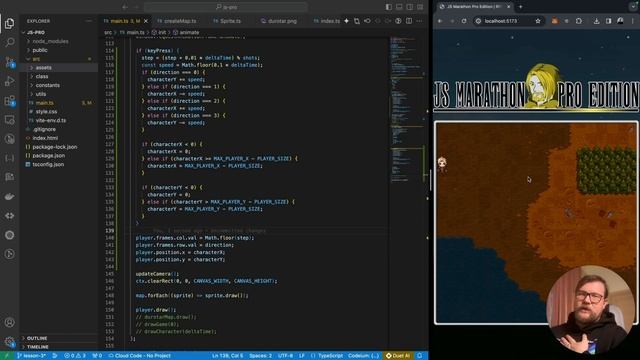Click Cloud Code - No Project status item

click(139, 356)
